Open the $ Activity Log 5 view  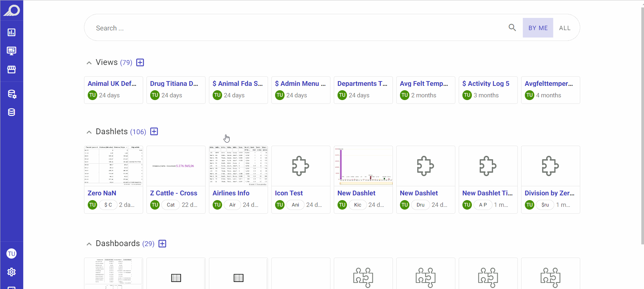click(488, 90)
